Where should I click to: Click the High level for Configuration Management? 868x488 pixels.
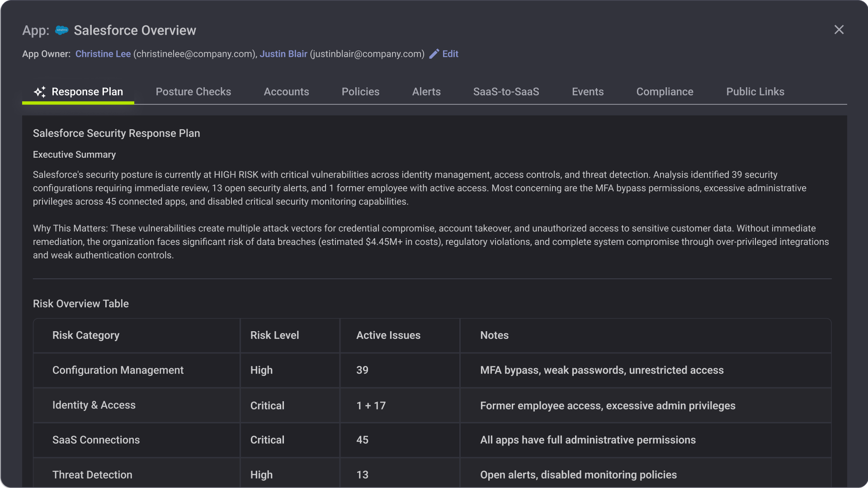(262, 370)
